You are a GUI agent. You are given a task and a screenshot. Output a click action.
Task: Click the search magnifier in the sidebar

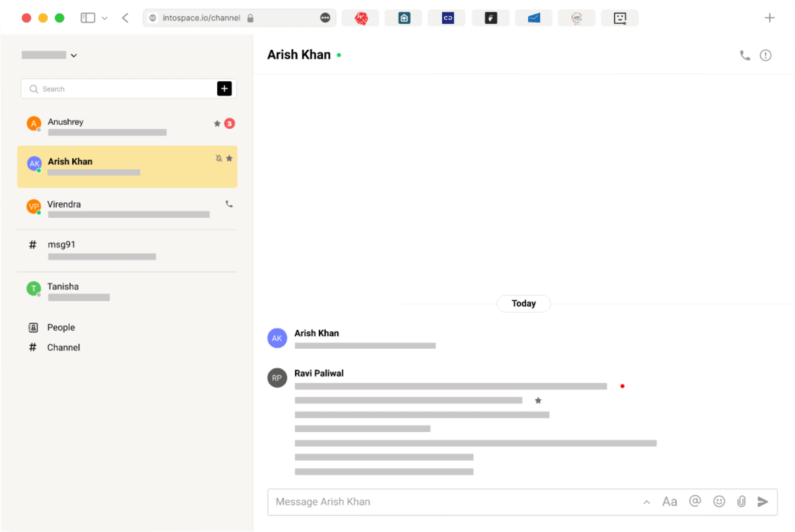(x=34, y=89)
